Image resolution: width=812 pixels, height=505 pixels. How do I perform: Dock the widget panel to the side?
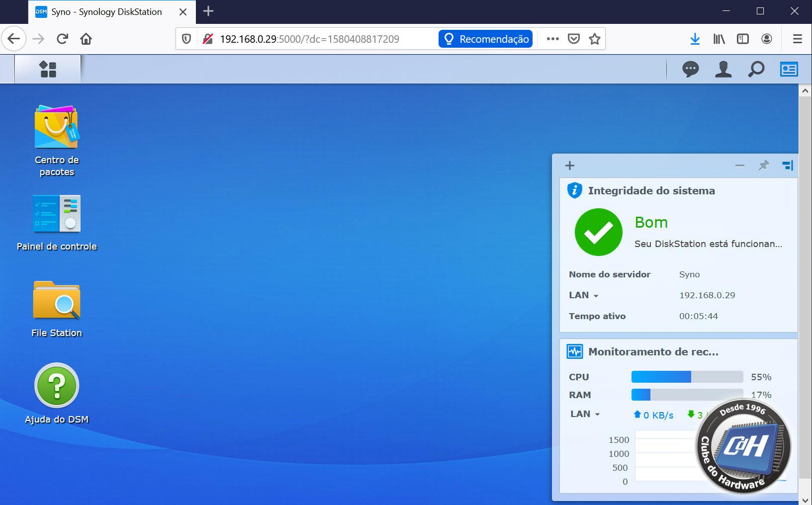pyautogui.click(x=788, y=166)
